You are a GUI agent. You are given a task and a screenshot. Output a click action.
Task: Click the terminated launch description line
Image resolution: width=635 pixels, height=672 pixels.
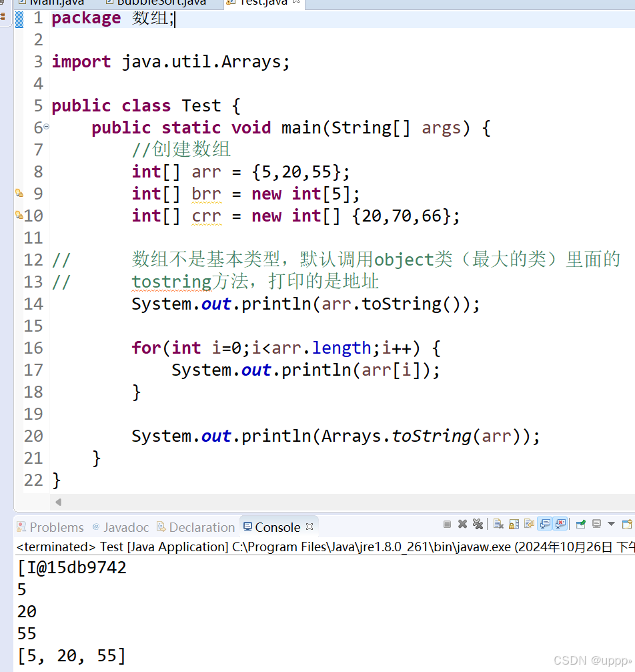(x=325, y=547)
